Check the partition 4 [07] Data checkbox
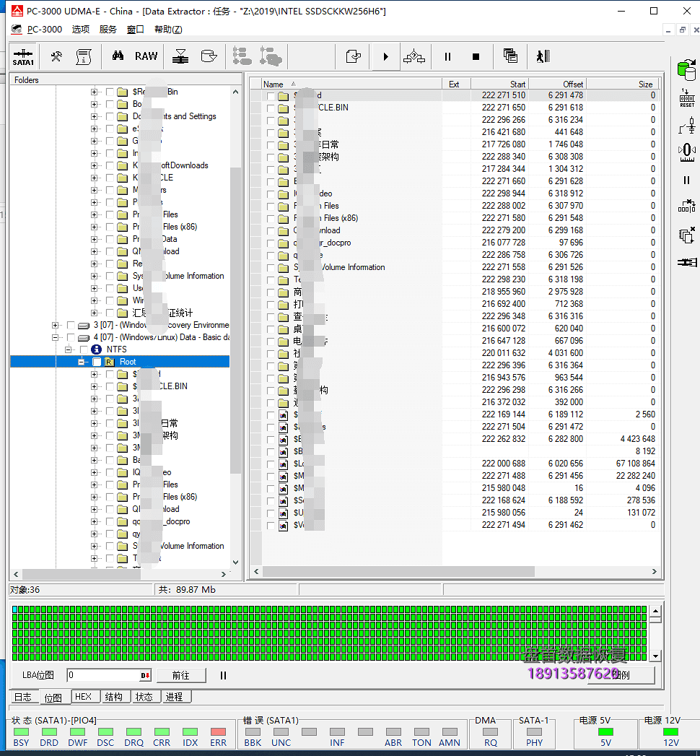Viewport: 700px width, 756px height. 71,337
